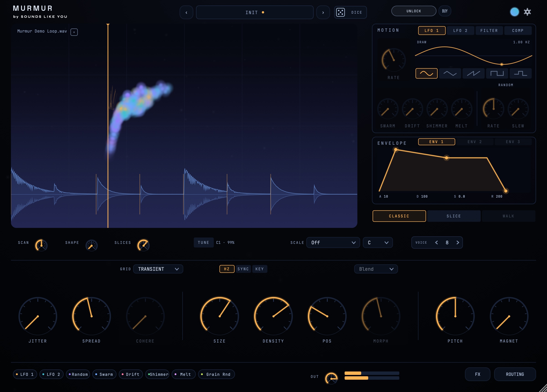Increase the voice count

[458, 242]
